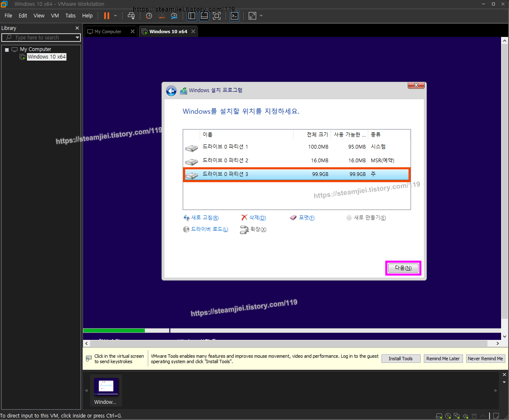The width and height of the screenshot is (509, 420).
Task: Select Drive 0 Partition 3 (99.9GB) row
Action: [296, 174]
